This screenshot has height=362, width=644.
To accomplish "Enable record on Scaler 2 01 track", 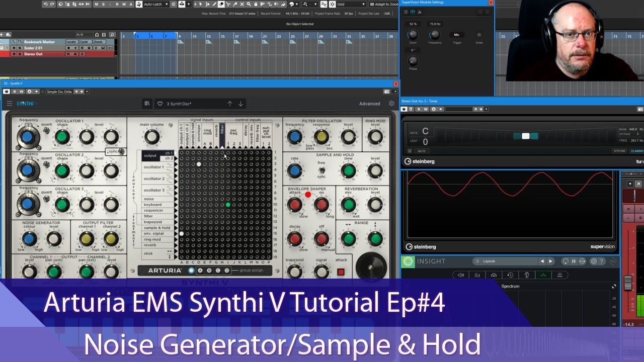I will tap(68, 48).
